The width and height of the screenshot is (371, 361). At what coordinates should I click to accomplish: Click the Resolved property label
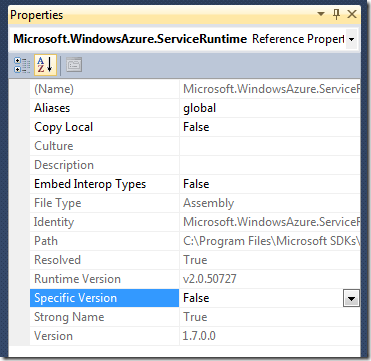tap(57, 260)
